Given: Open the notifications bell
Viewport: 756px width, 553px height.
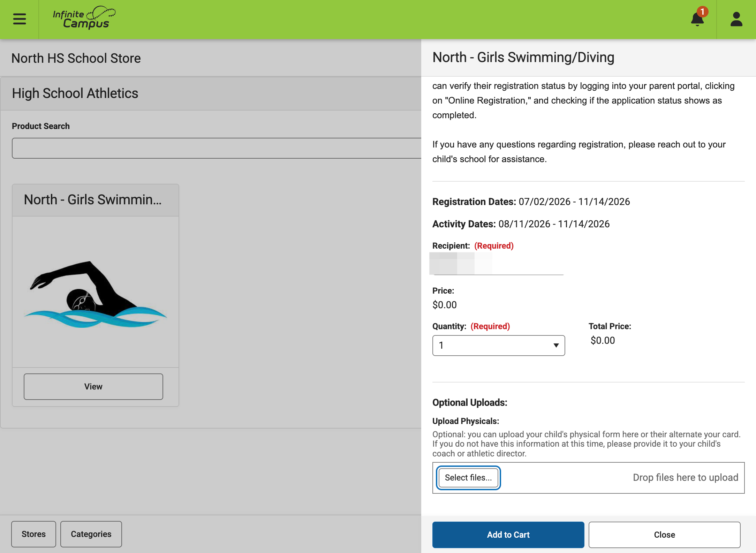Looking at the screenshot, I should pos(697,18).
